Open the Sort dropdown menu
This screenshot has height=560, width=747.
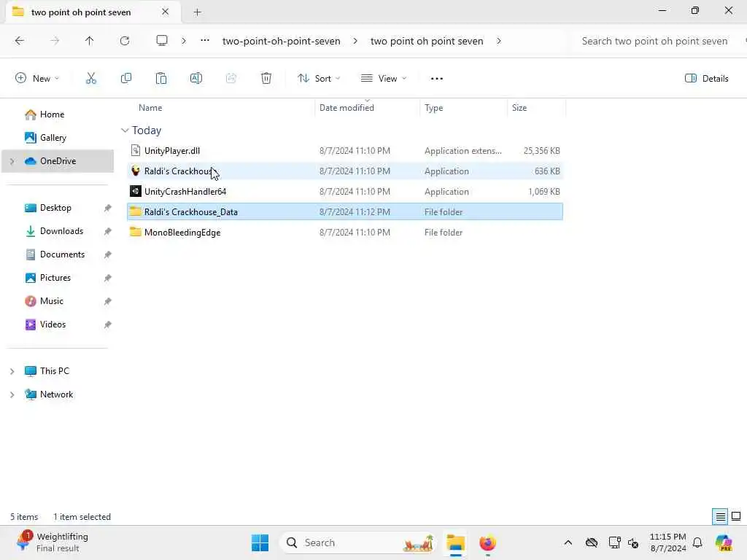coord(319,79)
